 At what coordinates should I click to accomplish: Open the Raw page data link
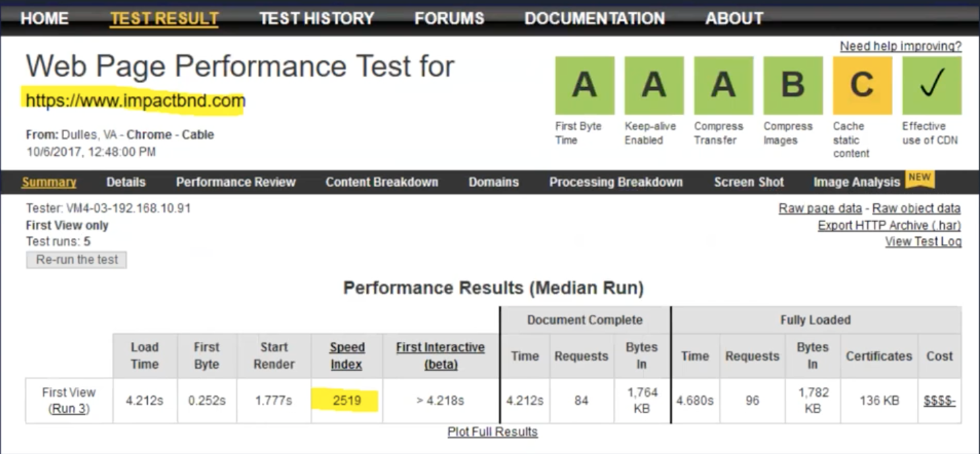(820, 208)
